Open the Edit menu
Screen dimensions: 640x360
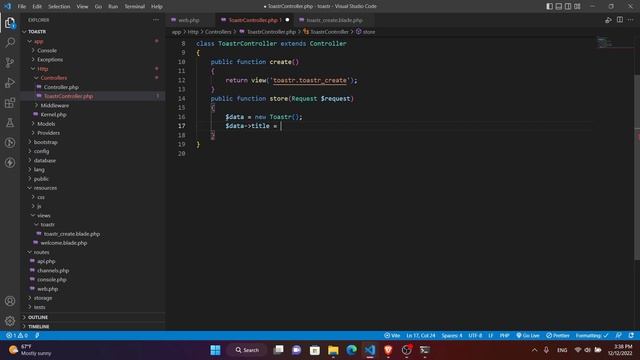(x=37, y=7)
